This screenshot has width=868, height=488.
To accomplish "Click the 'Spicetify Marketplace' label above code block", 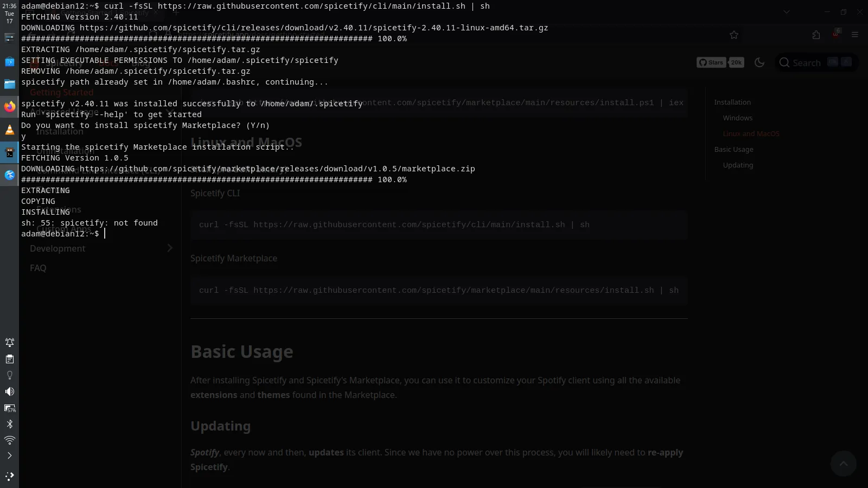I will tap(234, 258).
